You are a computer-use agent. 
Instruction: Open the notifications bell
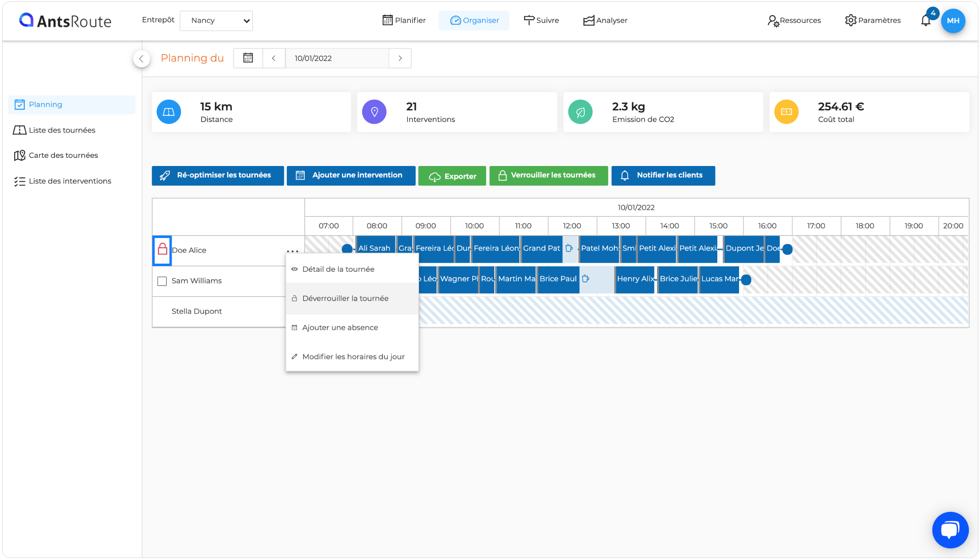pyautogui.click(x=925, y=20)
